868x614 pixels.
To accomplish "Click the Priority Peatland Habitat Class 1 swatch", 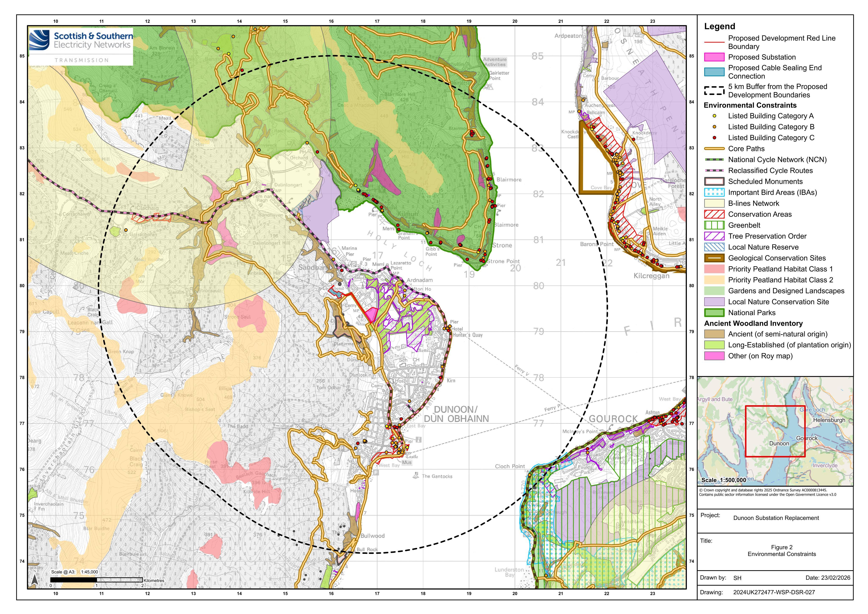I will 714,269.
